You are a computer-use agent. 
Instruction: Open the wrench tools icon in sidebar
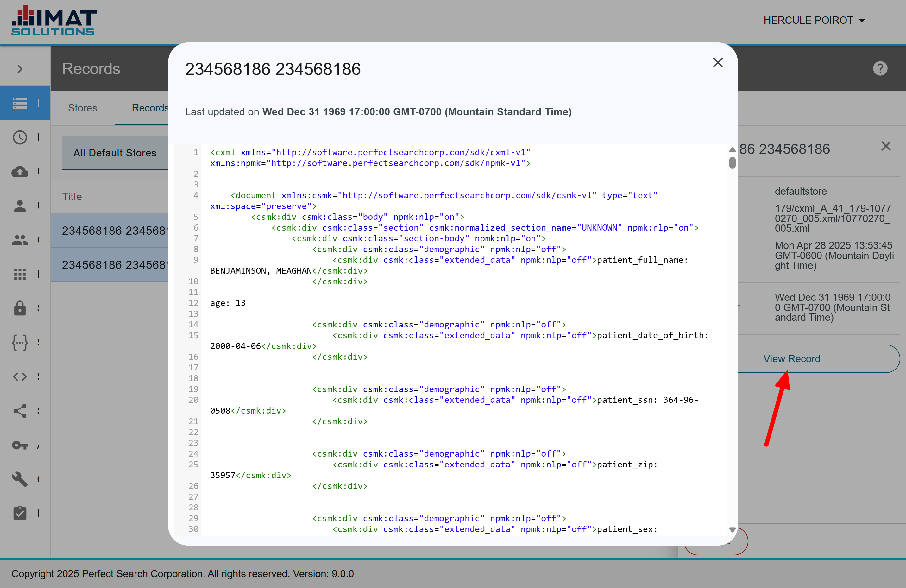(20, 479)
